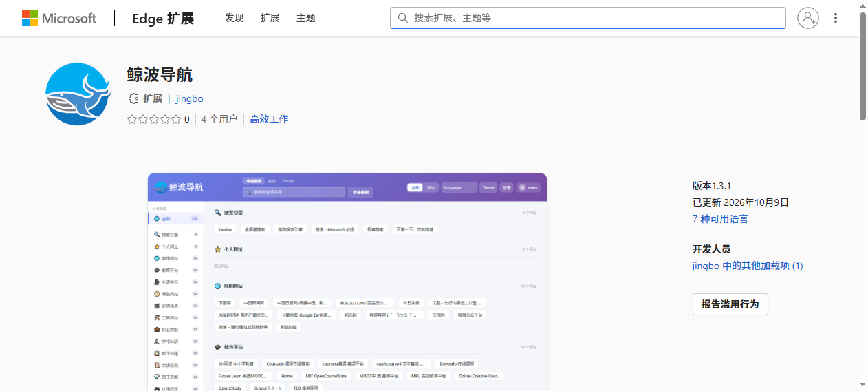Select the 4 个用户 text

point(219,119)
